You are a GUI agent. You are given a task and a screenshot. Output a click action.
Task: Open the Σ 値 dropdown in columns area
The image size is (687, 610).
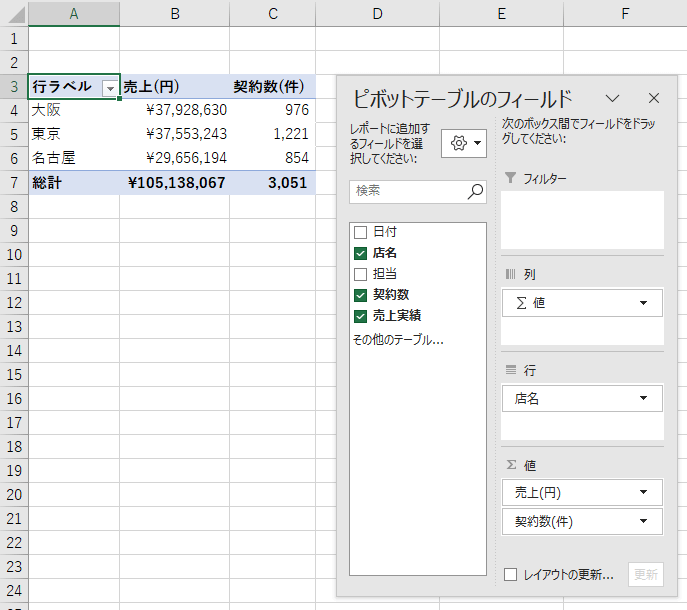[x=642, y=303]
